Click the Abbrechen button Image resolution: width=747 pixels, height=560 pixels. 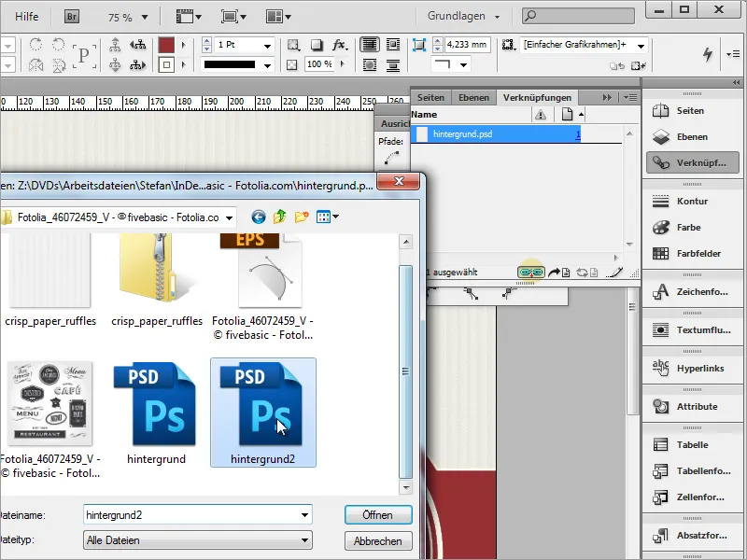tap(378, 541)
